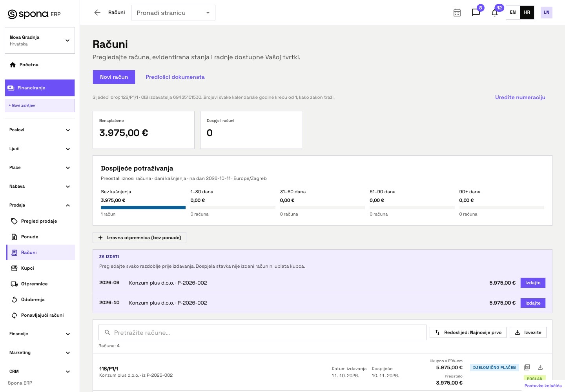Export invoices with Izvezite
Image resolution: width=565 pixels, height=392 pixels.
[x=528, y=332]
